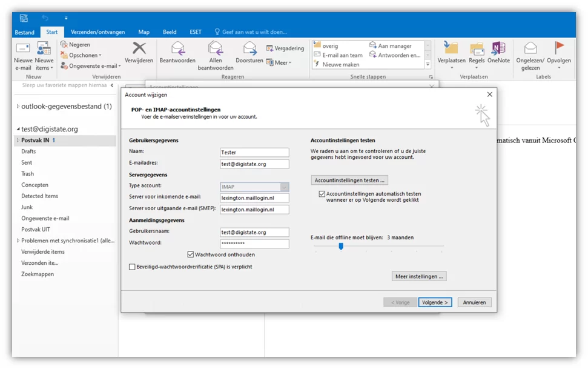Expand the outlook-gegevensbestand tree node

point(18,107)
